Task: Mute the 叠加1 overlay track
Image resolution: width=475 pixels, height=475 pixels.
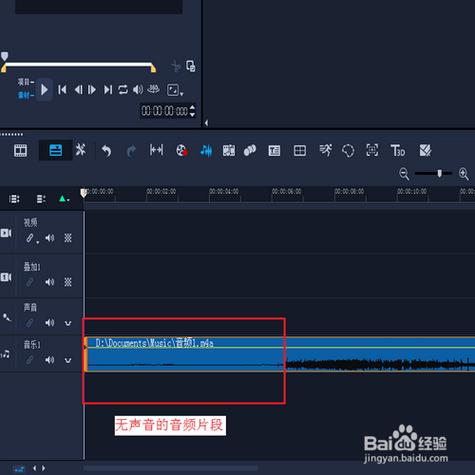Action: [50, 282]
